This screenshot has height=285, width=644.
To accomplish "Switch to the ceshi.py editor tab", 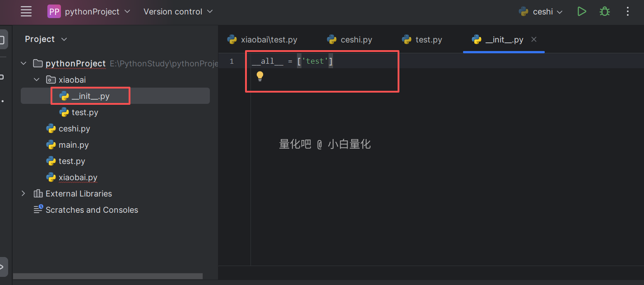I will [350, 40].
